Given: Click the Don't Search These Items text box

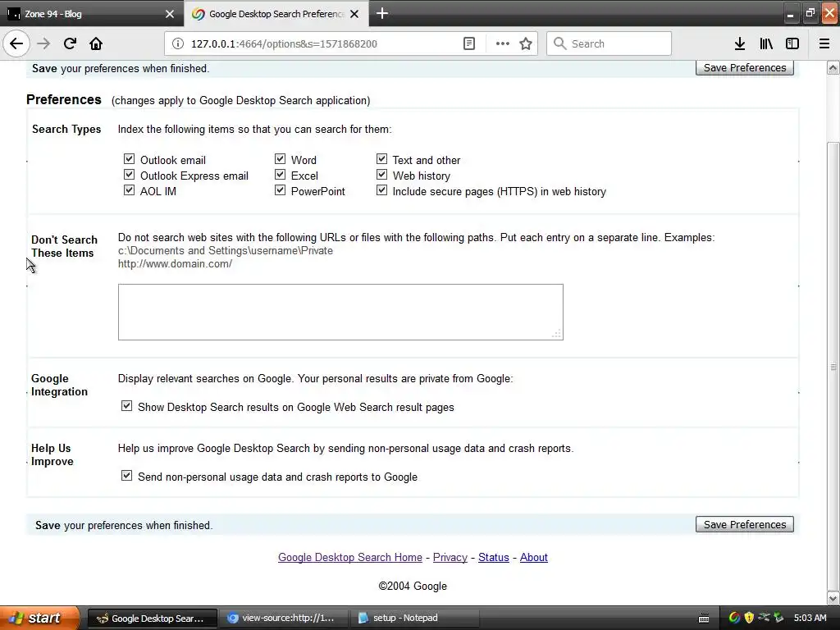Looking at the screenshot, I should (340, 312).
